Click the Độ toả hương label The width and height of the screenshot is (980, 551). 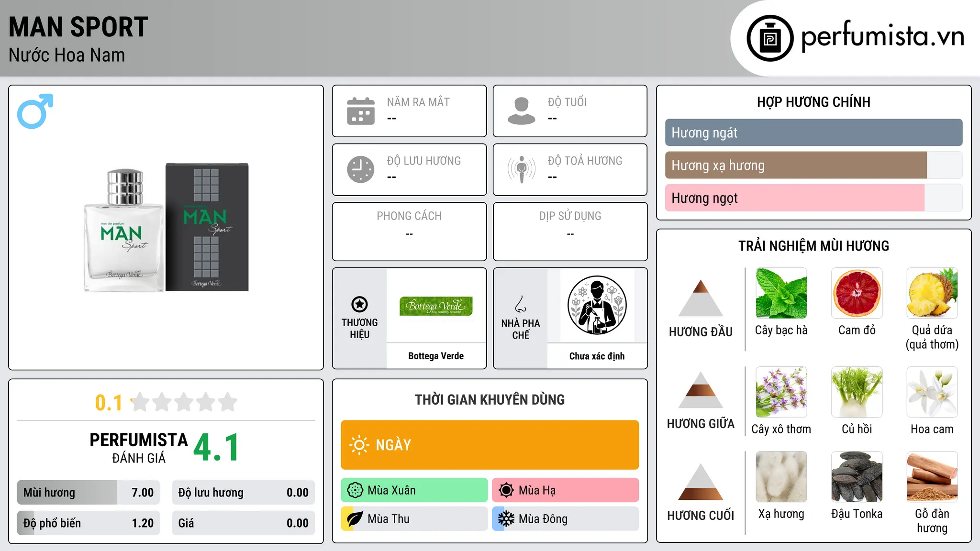585,161
